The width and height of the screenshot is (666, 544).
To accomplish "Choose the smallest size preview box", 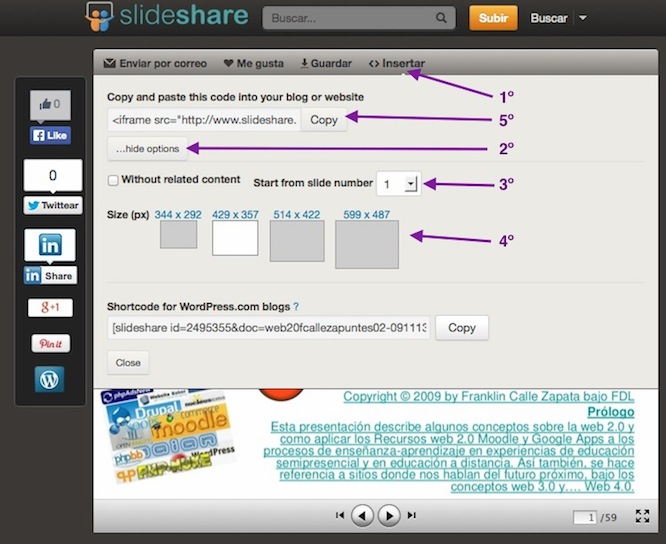I will click(x=178, y=234).
